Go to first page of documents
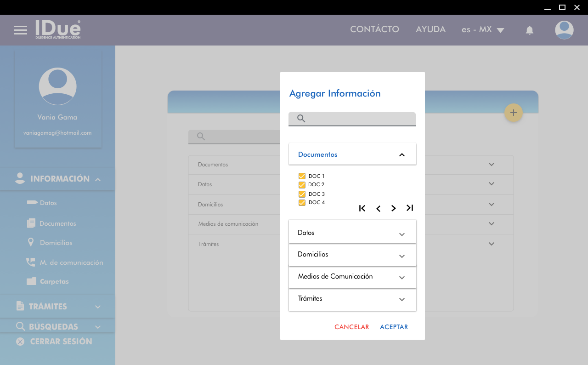The width and height of the screenshot is (588, 365). [x=362, y=208]
